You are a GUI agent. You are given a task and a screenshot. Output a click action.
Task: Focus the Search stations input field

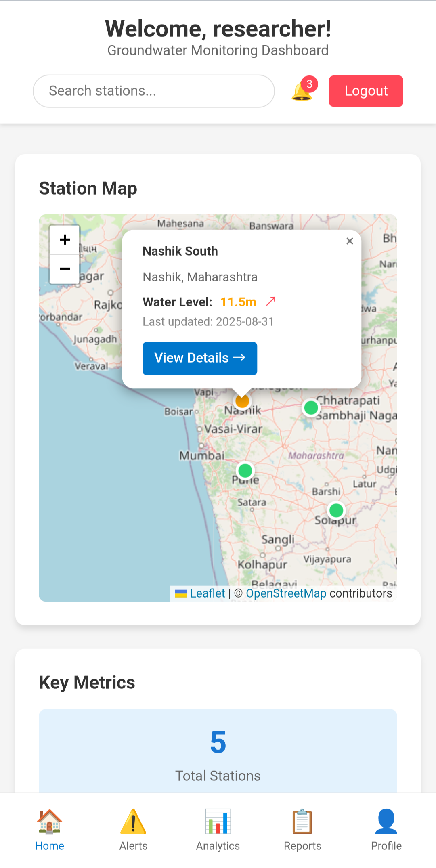pos(153,91)
